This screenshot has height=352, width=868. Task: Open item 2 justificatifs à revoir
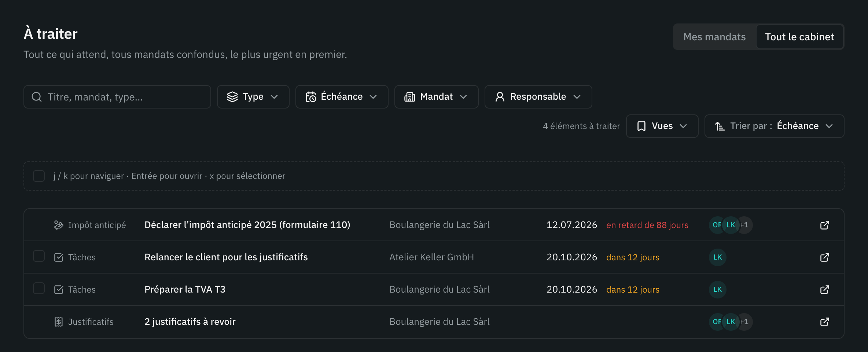(190, 322)
